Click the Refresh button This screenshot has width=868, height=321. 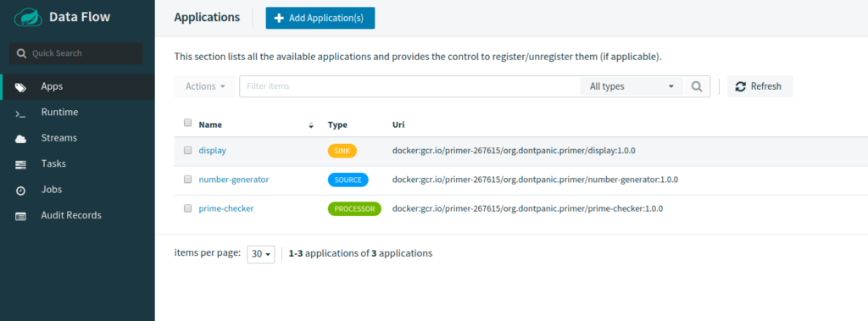click(759, 86)
